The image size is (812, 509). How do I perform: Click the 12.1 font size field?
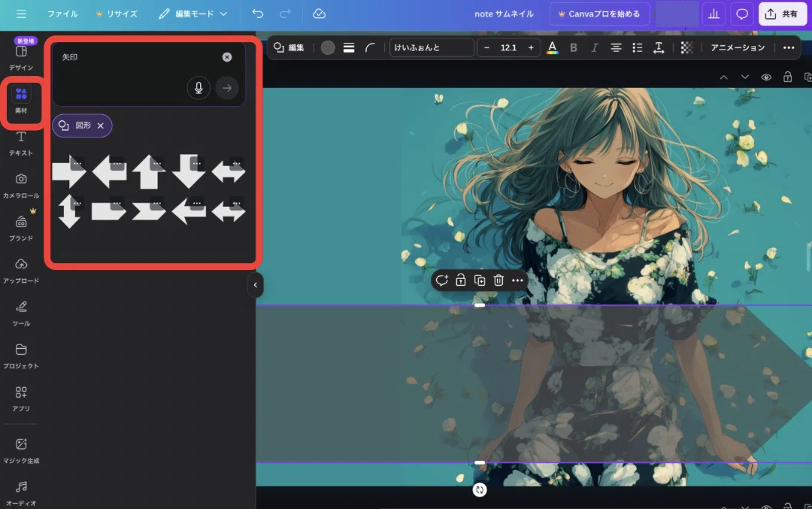pos(508,47)
